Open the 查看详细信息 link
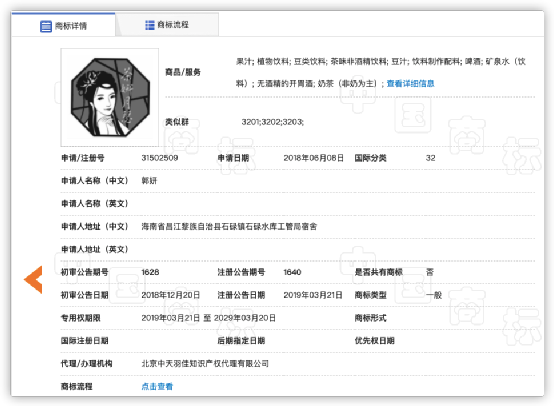554x406 pixels. [x=410, y=83]
